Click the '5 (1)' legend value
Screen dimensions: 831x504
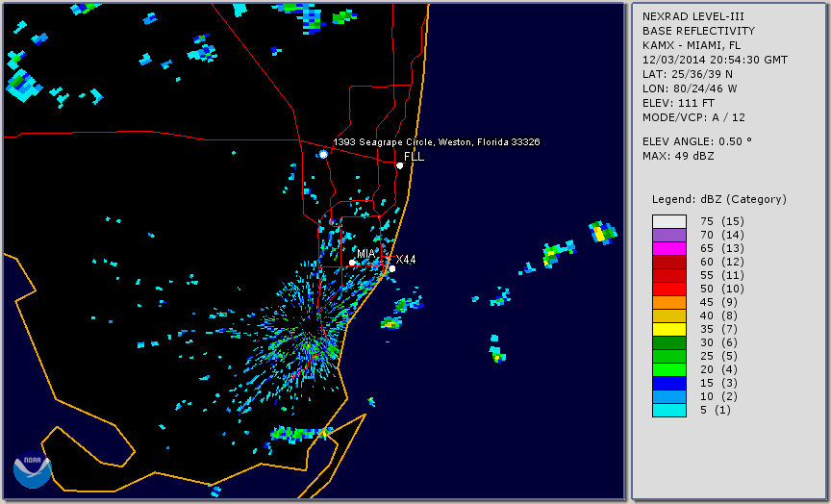pos(715,410)
